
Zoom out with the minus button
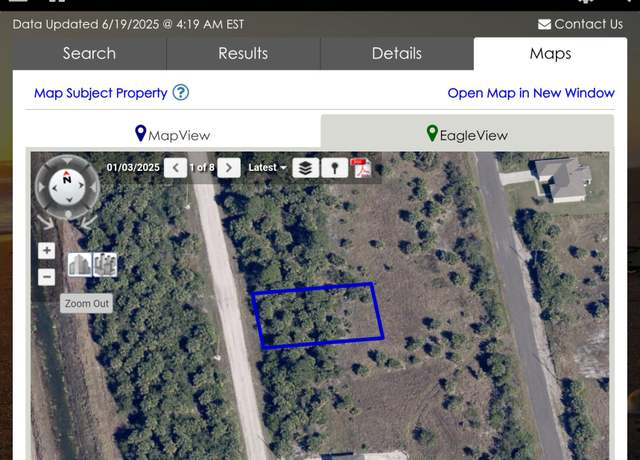click(x=47, y=277)
